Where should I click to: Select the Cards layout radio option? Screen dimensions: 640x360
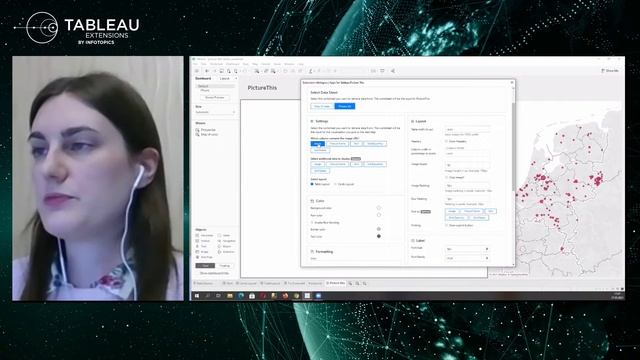click(x=336, y=184)
